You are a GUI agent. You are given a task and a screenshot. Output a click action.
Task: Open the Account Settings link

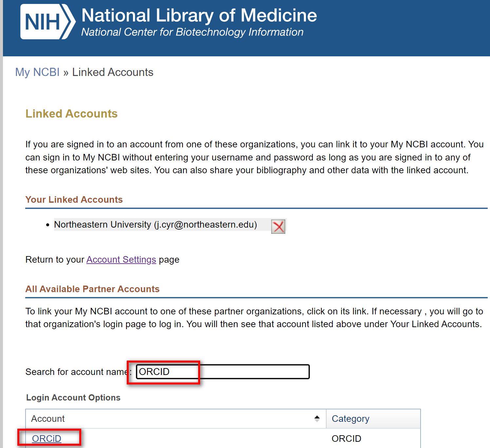pos(121,260)
